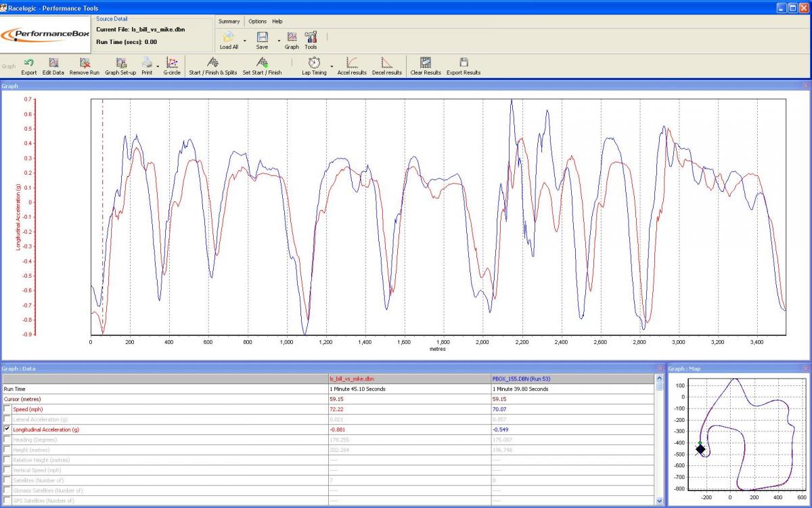Image resolution: width=812 pixels, height=508 pixels.
Task: Open the Print dropdown arrow
Action: pyautogui.click(x=158, y=67)
